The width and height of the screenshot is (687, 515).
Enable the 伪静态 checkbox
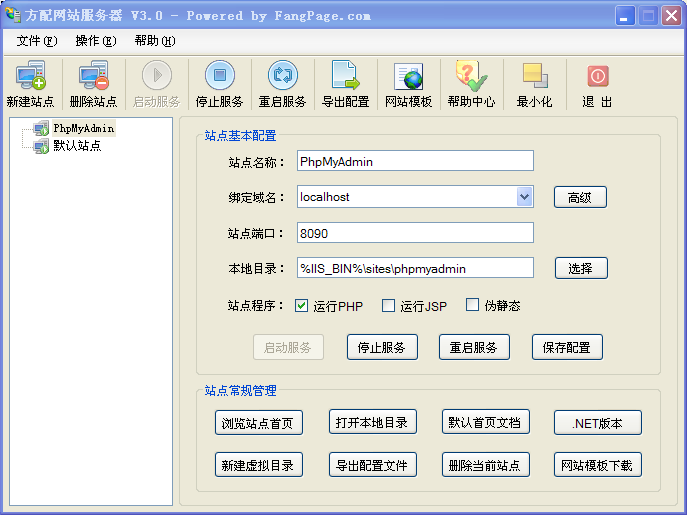pos(472,305)
